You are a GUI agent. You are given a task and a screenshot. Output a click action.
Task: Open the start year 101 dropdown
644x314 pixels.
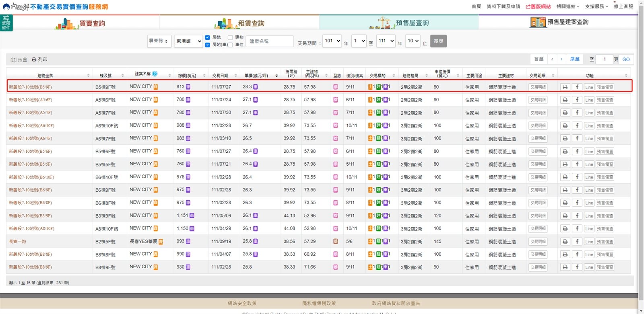point(332,41)
